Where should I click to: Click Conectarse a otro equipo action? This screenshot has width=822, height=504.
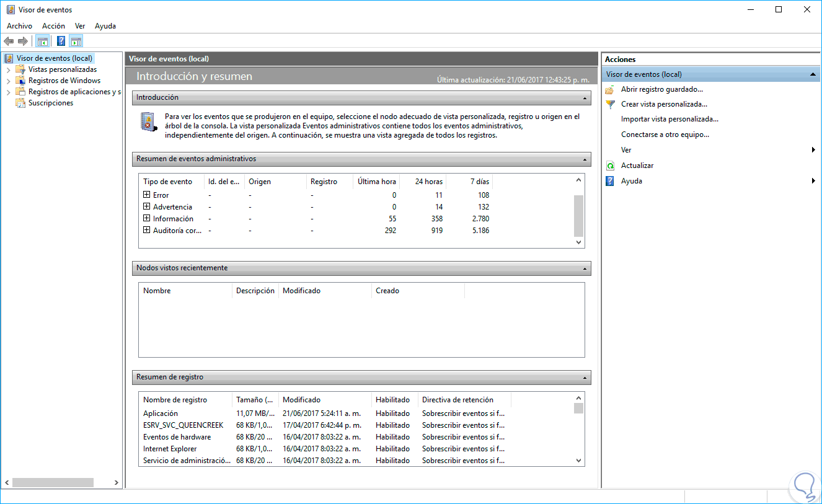tap(665, 135)
